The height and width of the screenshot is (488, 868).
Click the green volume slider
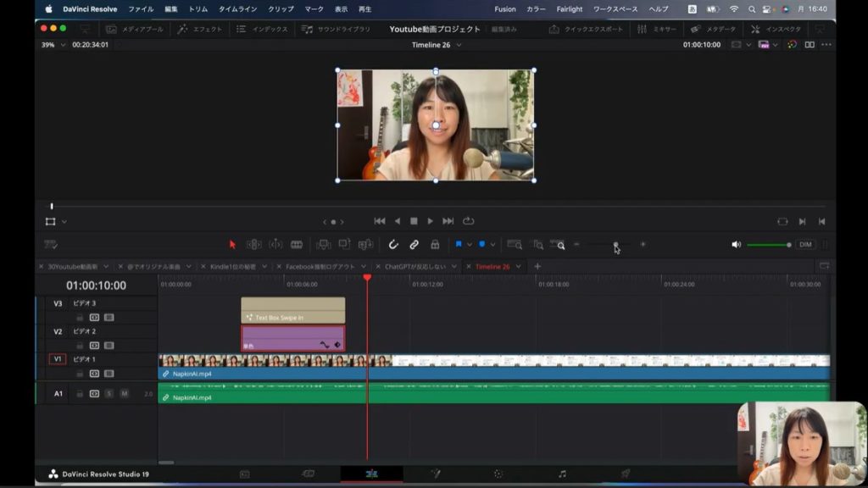click(767, 245)
